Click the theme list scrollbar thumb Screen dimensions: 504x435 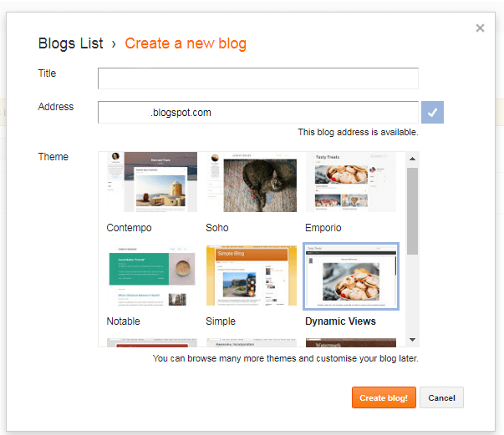[x=412, y=211]
